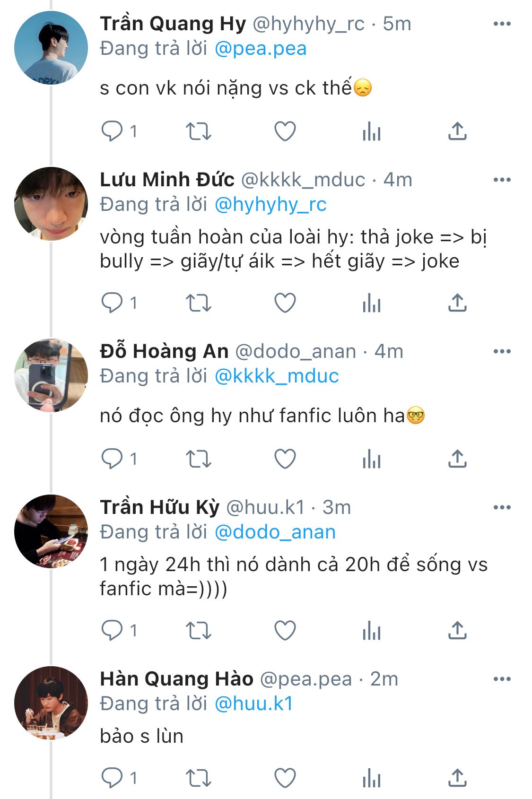
Task: View analytics for Trần Quang Hy's tweet
Action: [372, 131]
